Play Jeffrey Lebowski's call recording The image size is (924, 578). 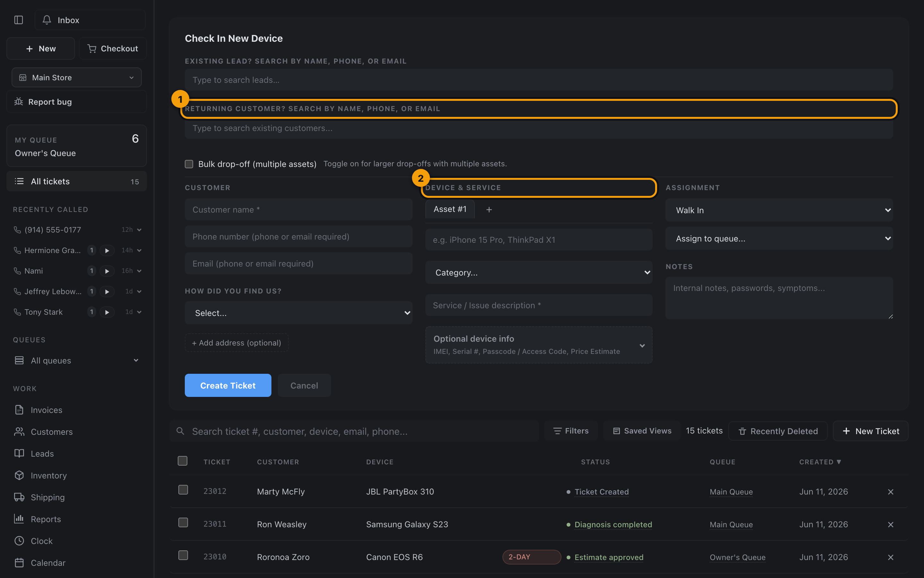(x=107, y=292)
